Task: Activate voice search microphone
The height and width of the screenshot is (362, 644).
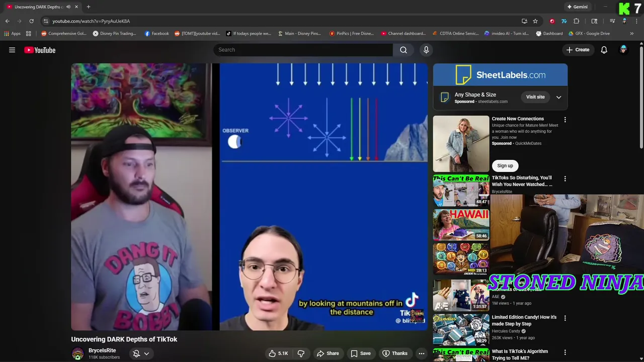Action: pos(426,50)
